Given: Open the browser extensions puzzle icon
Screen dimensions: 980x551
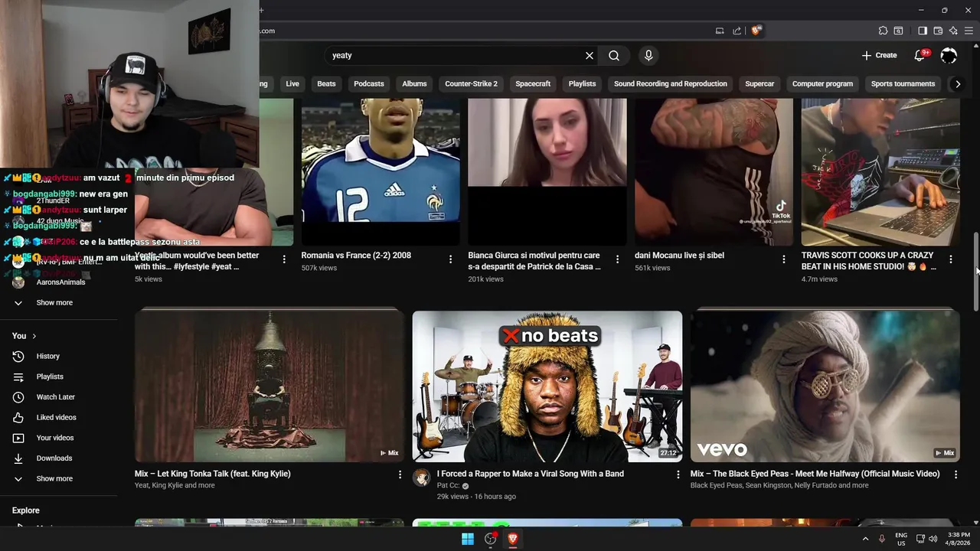Looking at the screenshot, I should 883,31.
